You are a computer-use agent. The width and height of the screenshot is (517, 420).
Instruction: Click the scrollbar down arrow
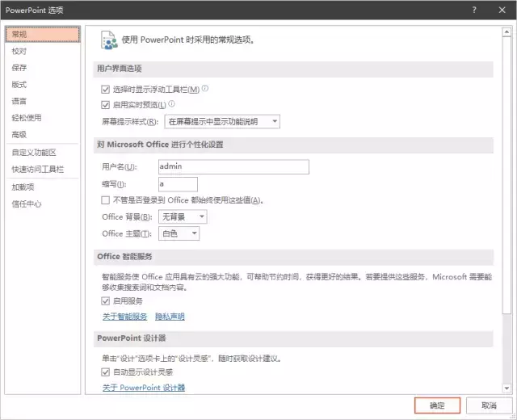(x=506, y=388)
